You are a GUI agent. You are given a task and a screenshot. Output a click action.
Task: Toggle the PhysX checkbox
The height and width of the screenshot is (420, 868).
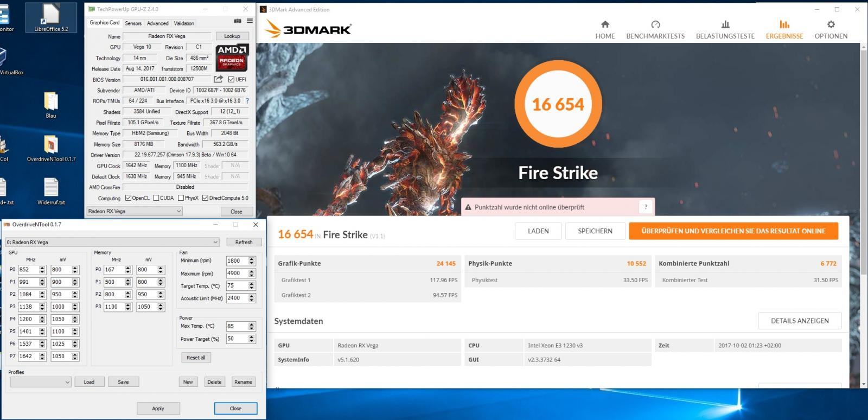181,198
